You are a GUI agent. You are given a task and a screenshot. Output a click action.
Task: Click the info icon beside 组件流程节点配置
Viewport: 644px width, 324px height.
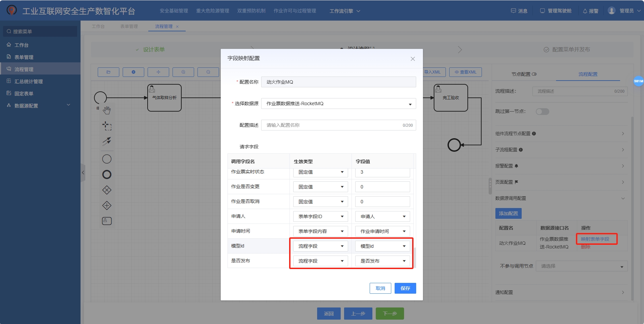pos(534,134)
